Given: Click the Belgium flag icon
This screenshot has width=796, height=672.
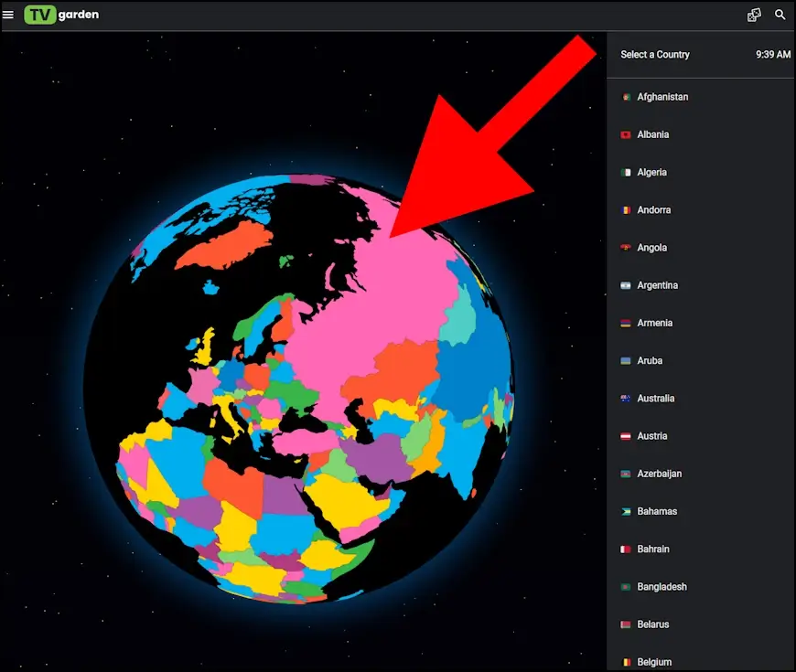Looking at the screenshot, I should click(x=626, y=662).
